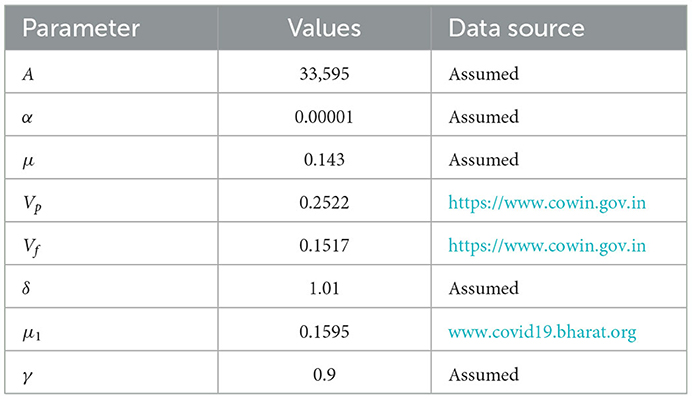692x399 pixels.
Task: Click the Vp parameter symbol
Action: (x=32, y=204)
